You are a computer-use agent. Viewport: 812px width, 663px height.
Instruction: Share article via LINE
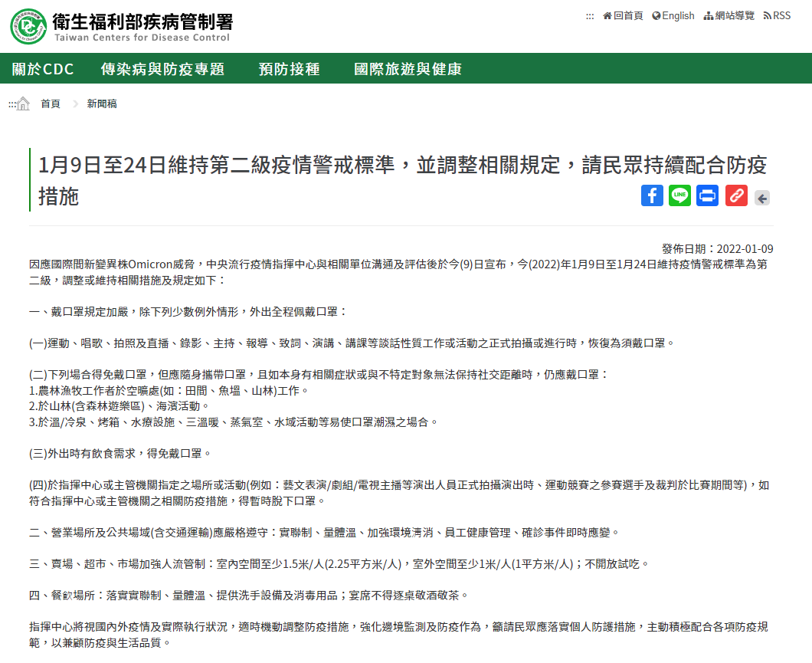click(x=679, y=195)
